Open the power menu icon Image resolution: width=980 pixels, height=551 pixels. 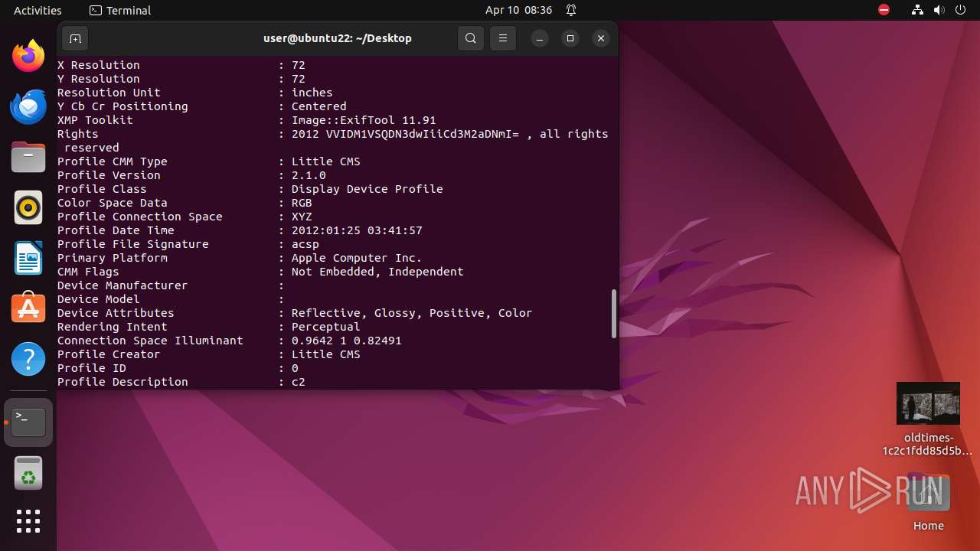point(961,10)
